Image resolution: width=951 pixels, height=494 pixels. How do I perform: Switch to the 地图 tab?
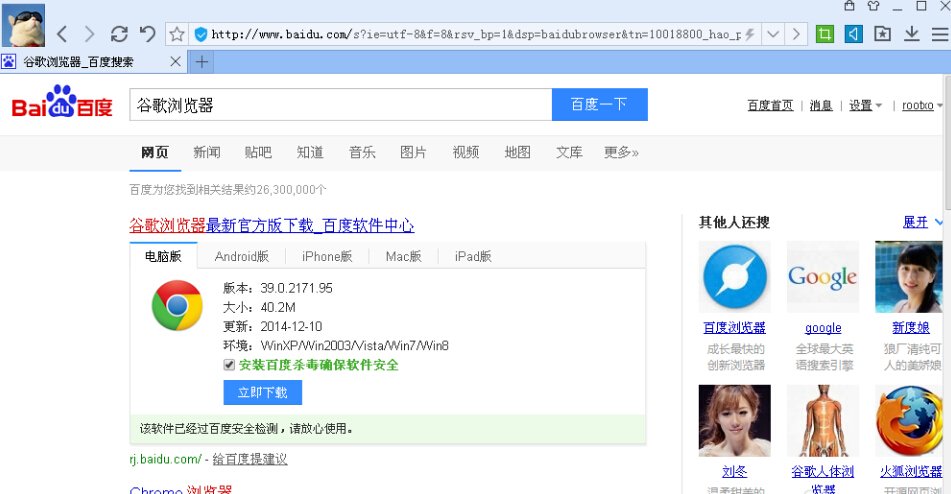click(x=517, y=153)
